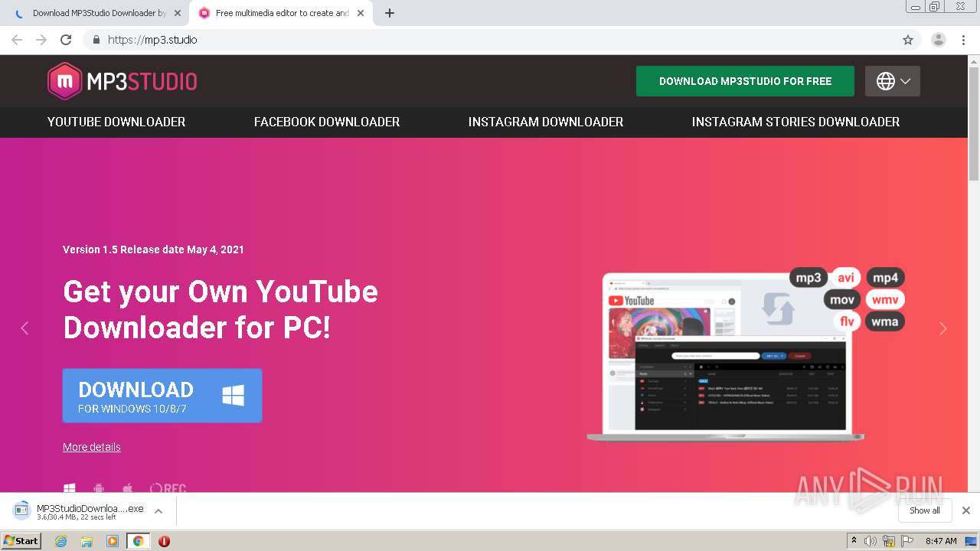The width and height of the screenshot is (980, 551).
Task: Click the Show desktop tray icon
Action: click(972, 541)
